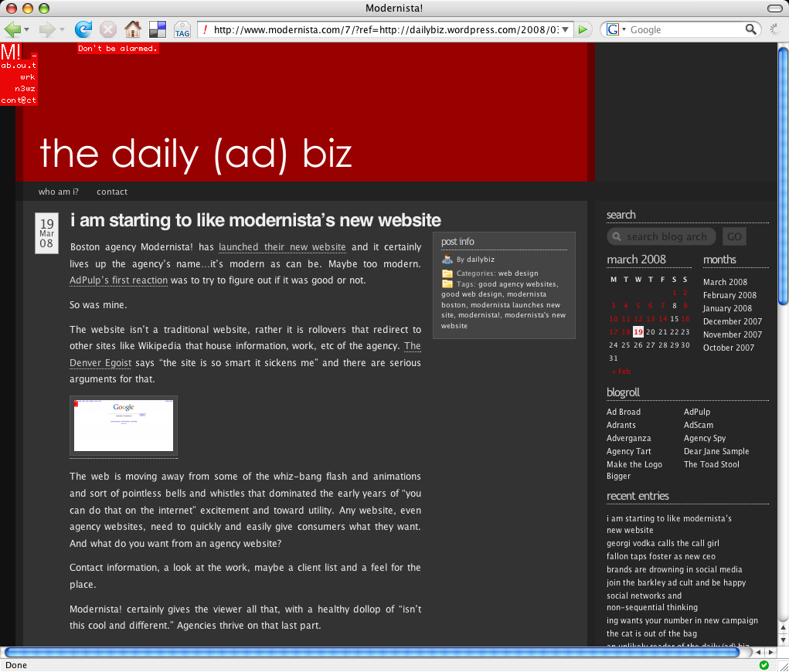789x672 pixels.
Task: Open the ab.ou.t overlay menu item
Action: pyautogui.click(x=19, y=66)
